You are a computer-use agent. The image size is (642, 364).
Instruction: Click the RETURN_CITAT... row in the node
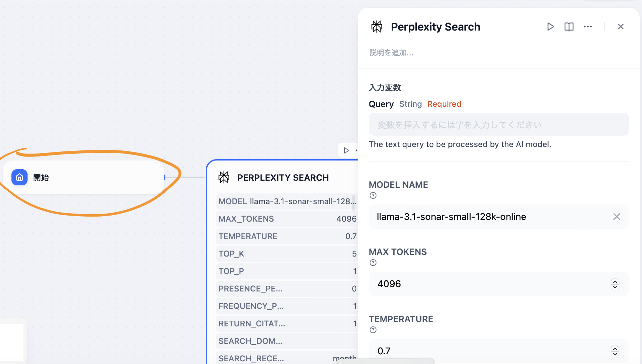pos(287,323)
